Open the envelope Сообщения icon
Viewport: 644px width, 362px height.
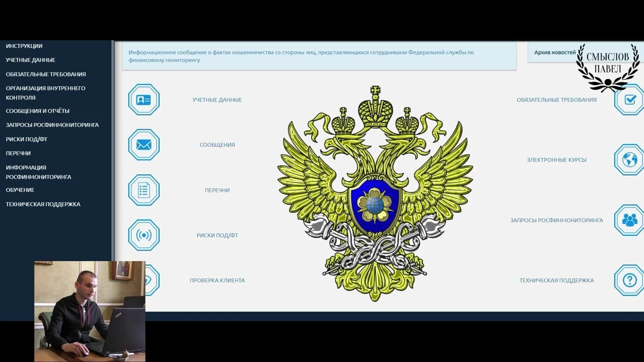pyautogui.click(x=144, y=145)
